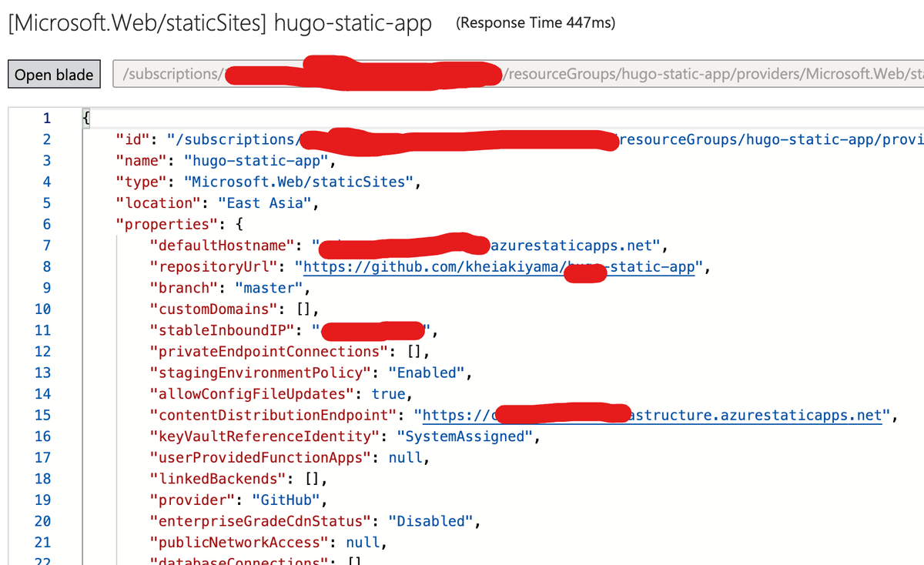
Task: Click the hugo-static-app page title
Action: pyautogui.click(x=220, y=24)
